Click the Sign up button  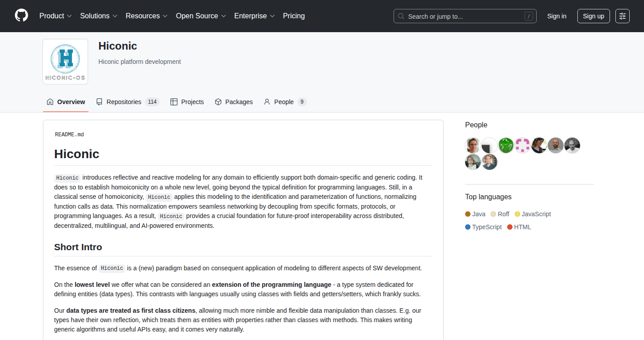593,16
